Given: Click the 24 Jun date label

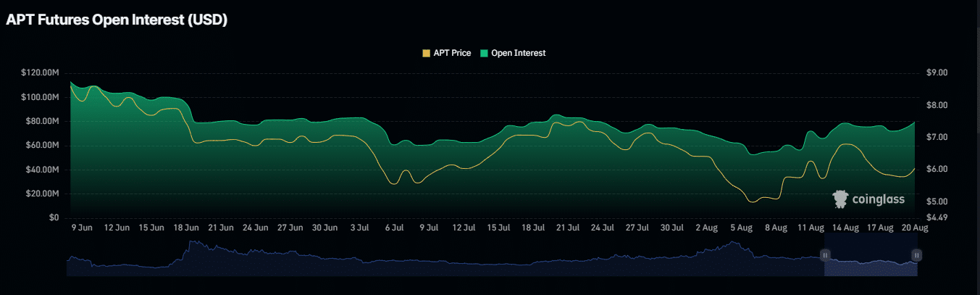Looking at the screenshot, I should 256,228.
